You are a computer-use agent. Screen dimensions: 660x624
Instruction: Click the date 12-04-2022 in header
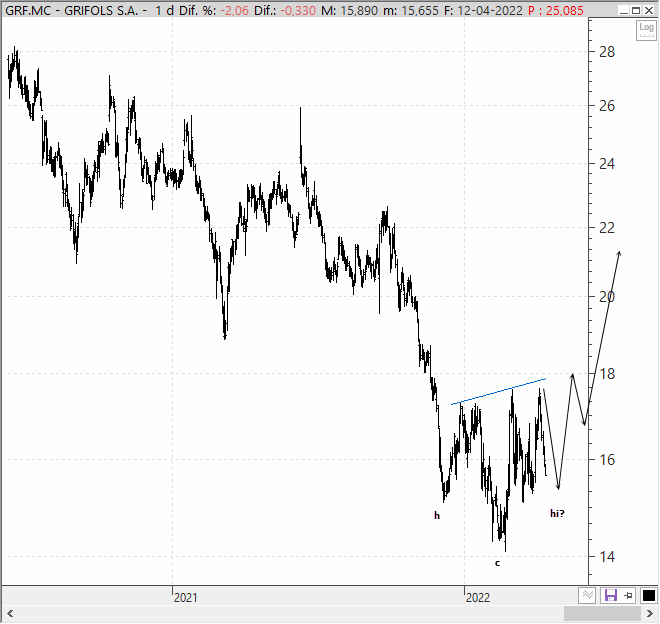point(490,11)
